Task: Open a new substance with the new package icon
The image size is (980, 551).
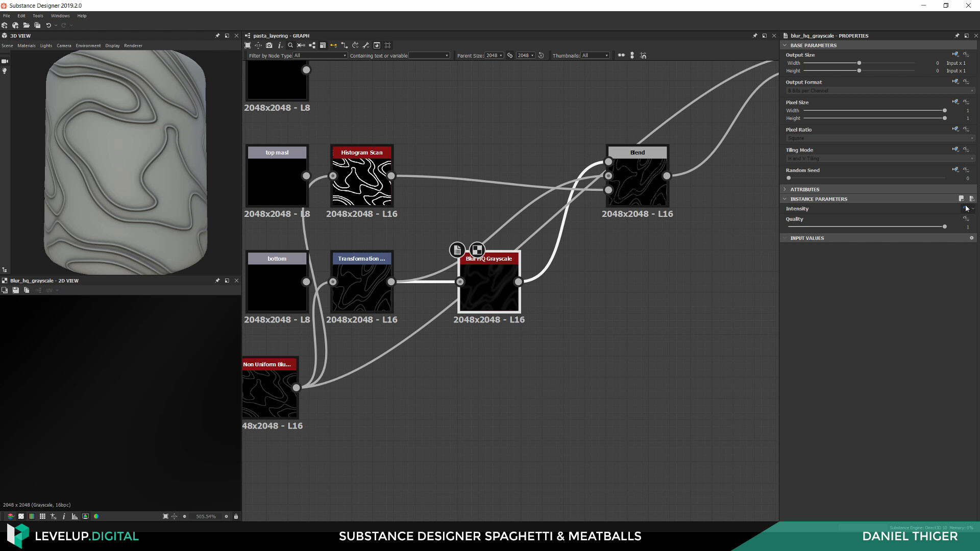Action: (x=5, y=25)
